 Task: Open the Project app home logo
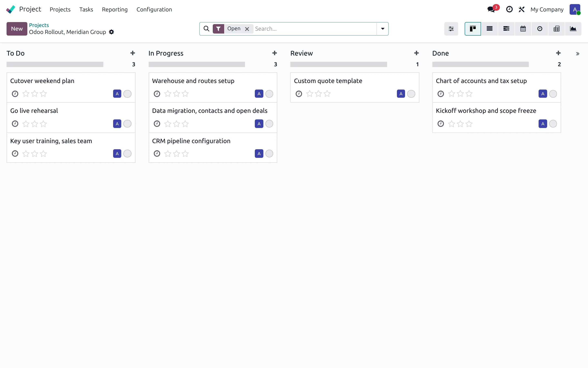(11, 9)
